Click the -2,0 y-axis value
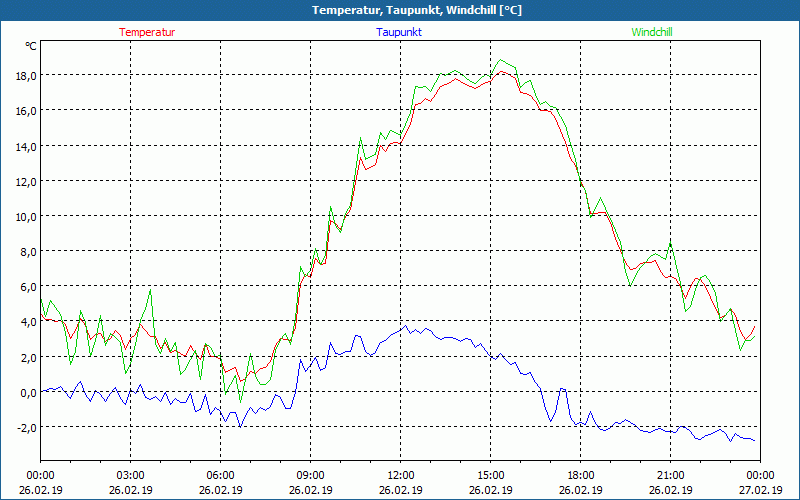The image size is (800, 500). (27, 428)
